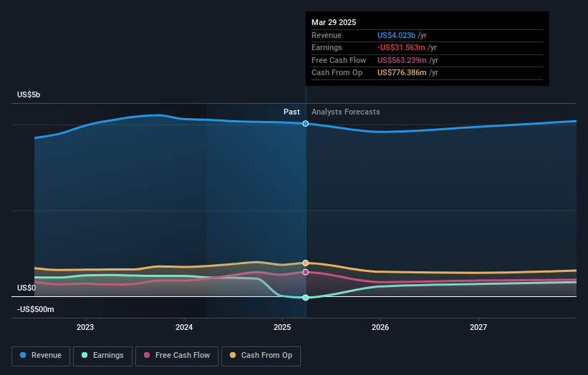Click the Analysts Forecasts label

[x=345, y=112]
